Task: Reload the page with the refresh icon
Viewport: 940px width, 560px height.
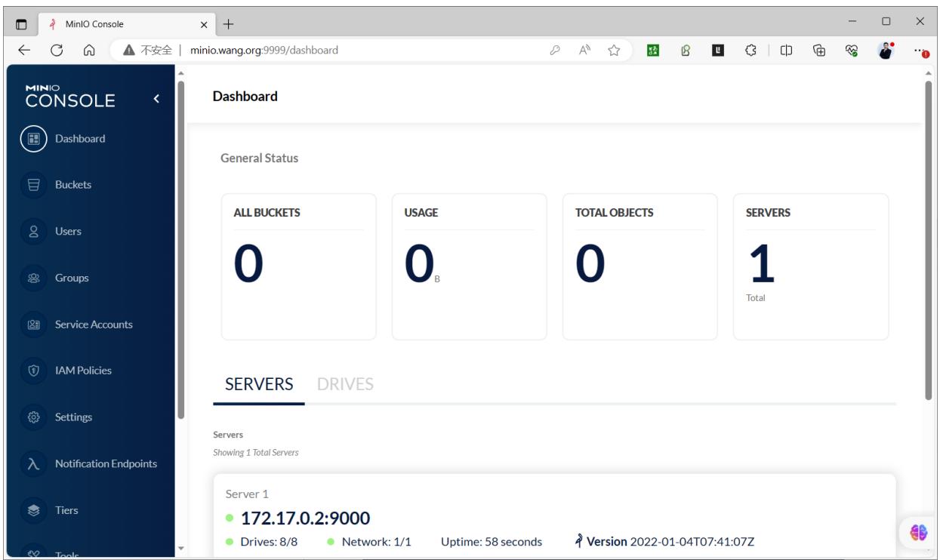Action: point(57,51)
